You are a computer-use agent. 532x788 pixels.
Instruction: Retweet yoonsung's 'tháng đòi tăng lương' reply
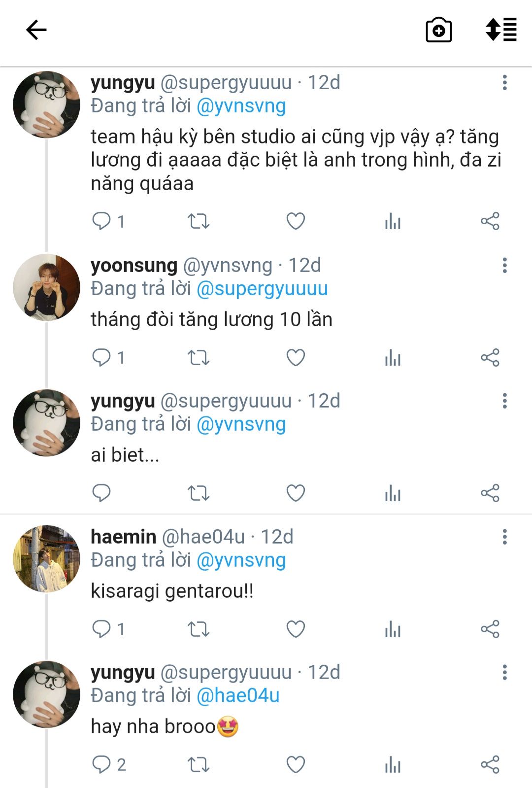tap(199, 357)
